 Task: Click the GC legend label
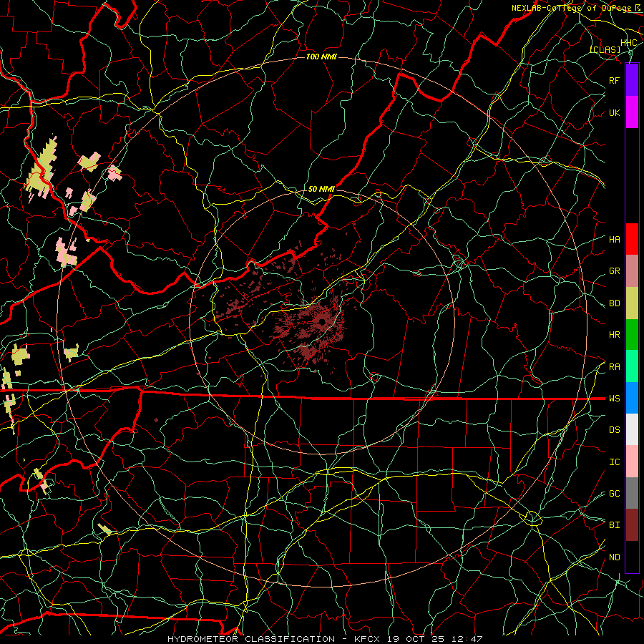point(615,494)
